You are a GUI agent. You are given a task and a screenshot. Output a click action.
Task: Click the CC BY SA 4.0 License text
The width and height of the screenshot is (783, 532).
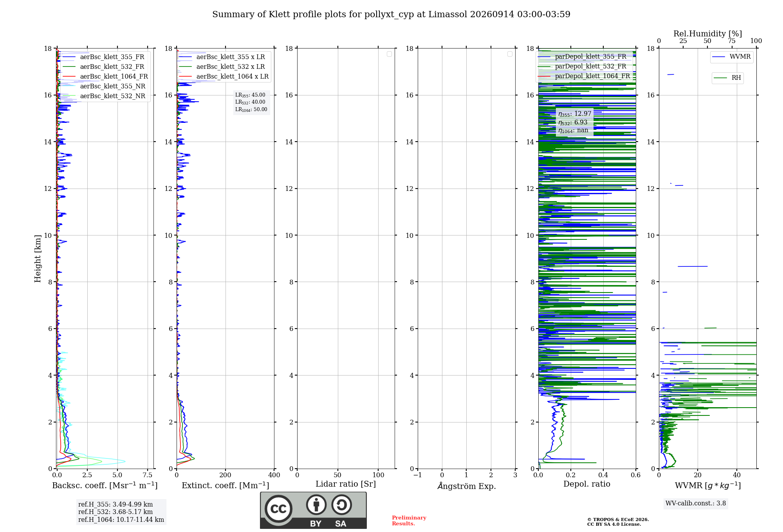tap(614, 524)
